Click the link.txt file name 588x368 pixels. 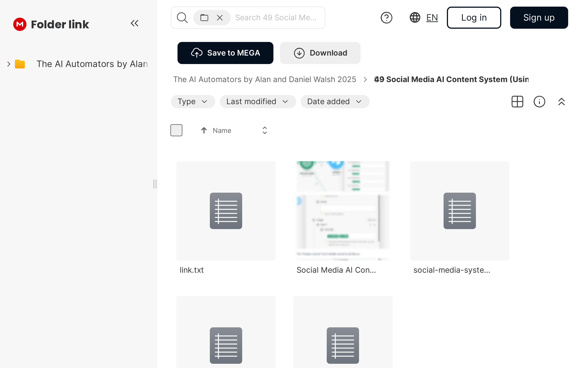(192, 270)
